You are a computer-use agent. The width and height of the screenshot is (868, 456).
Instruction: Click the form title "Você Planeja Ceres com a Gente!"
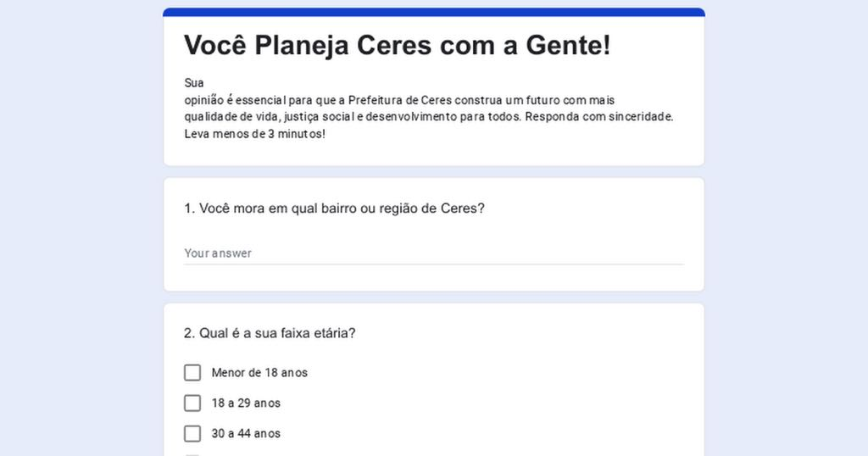tap(397, 45)
